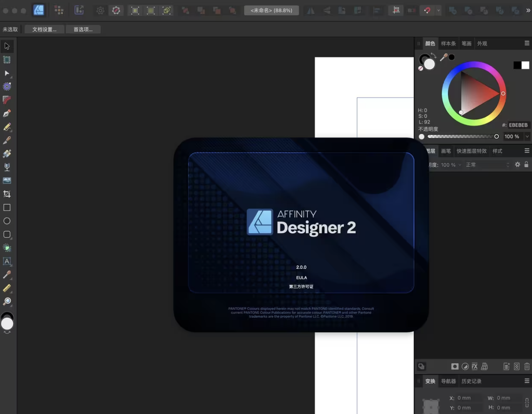
Task: Open the 历史记录 history tab
Action: 471,381
